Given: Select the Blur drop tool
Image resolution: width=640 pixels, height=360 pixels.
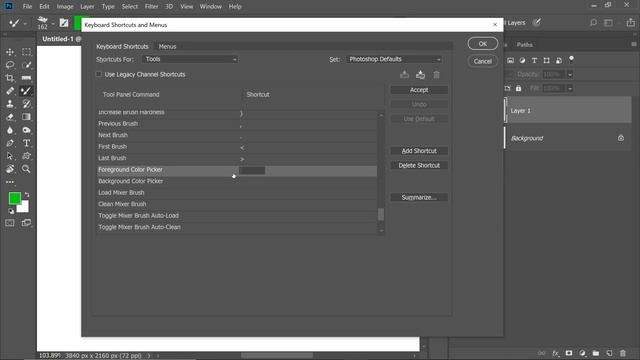Looking at the screenshot, I should [x=10, y=130].
